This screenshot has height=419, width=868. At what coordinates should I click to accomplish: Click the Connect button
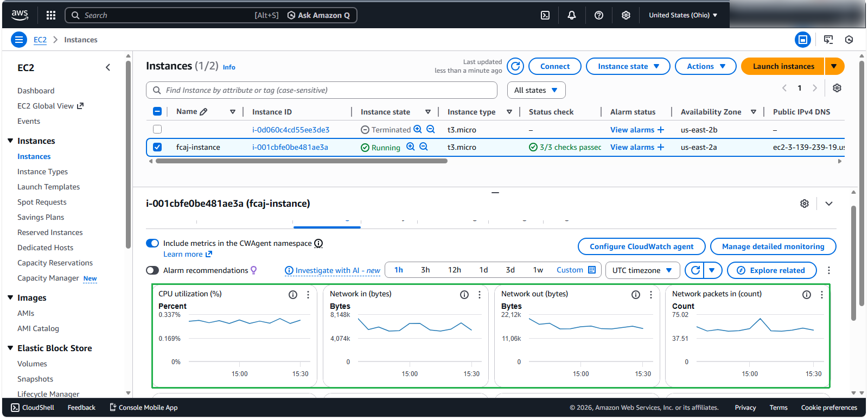pyautogui.click(x=555, y=66)
